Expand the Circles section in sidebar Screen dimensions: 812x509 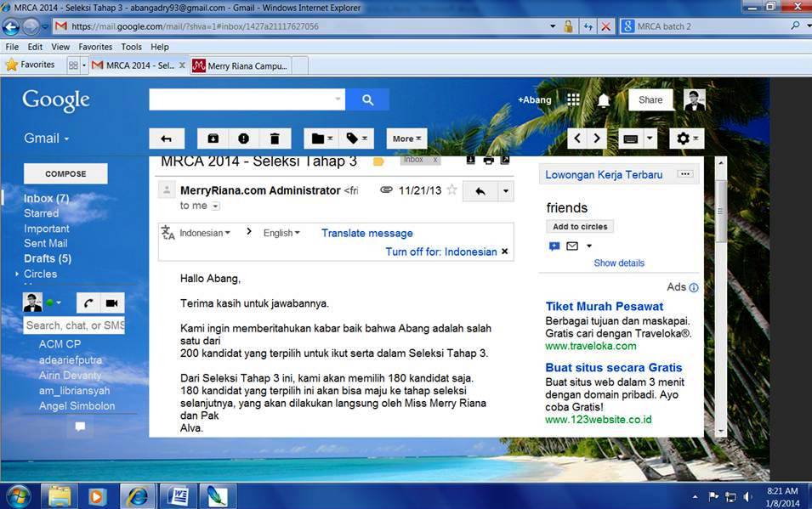(x=17, y=274)
